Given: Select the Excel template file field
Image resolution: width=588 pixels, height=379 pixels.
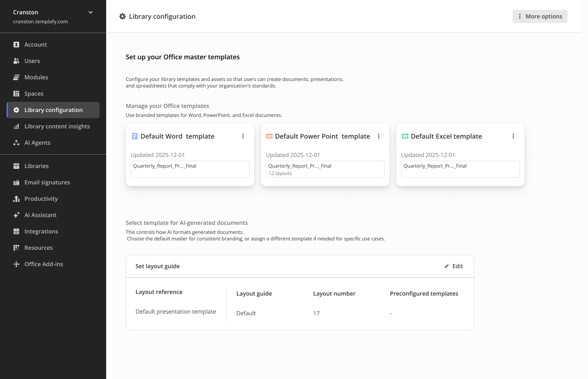Looking at the screenshot, I should 460,169.
